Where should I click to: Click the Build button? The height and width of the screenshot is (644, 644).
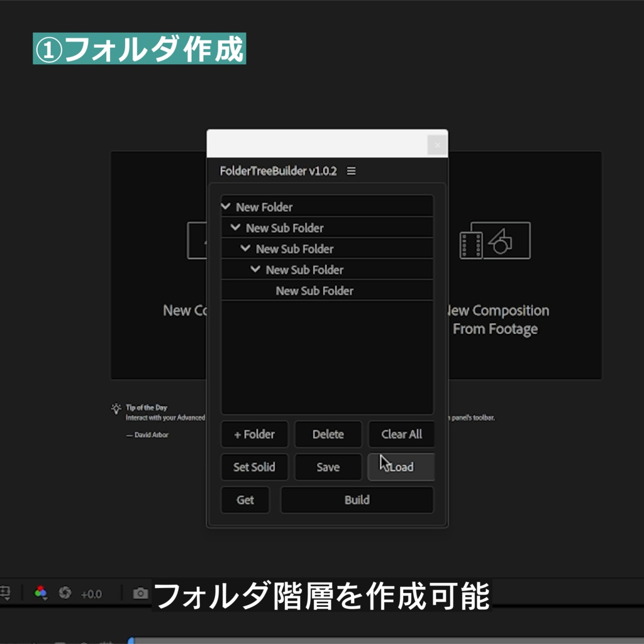tap(357, 499)
